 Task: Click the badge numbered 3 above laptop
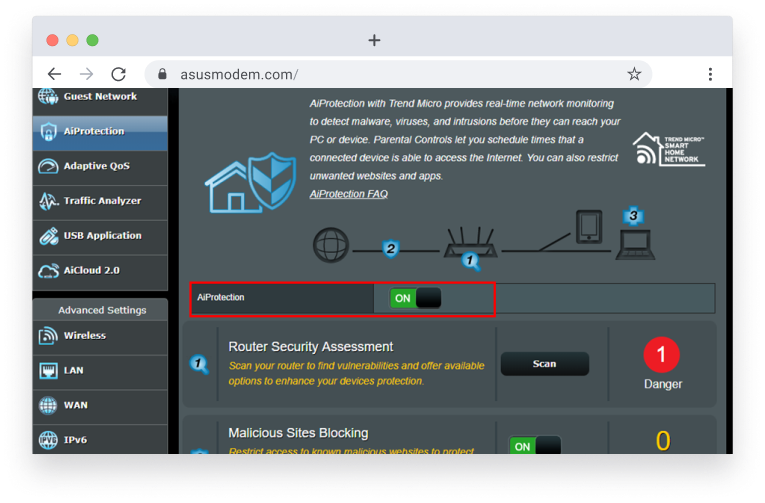[x=633, y=216]
